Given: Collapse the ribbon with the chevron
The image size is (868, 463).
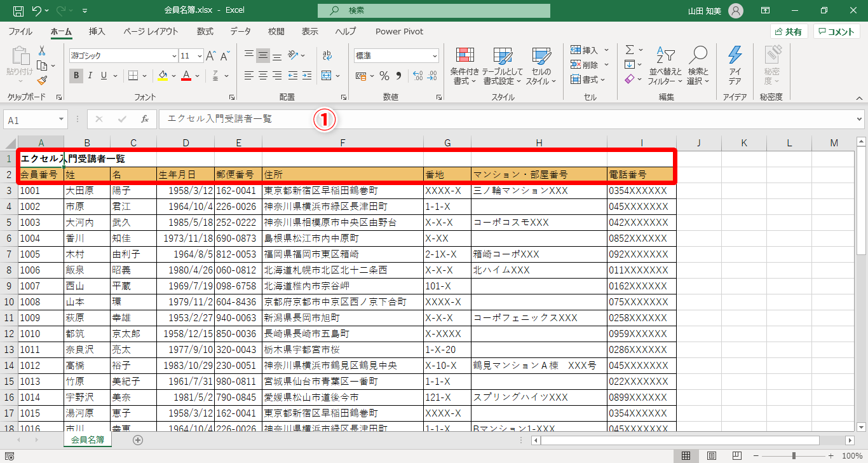Looking at the screenshot, I should [x=858, y=97].
